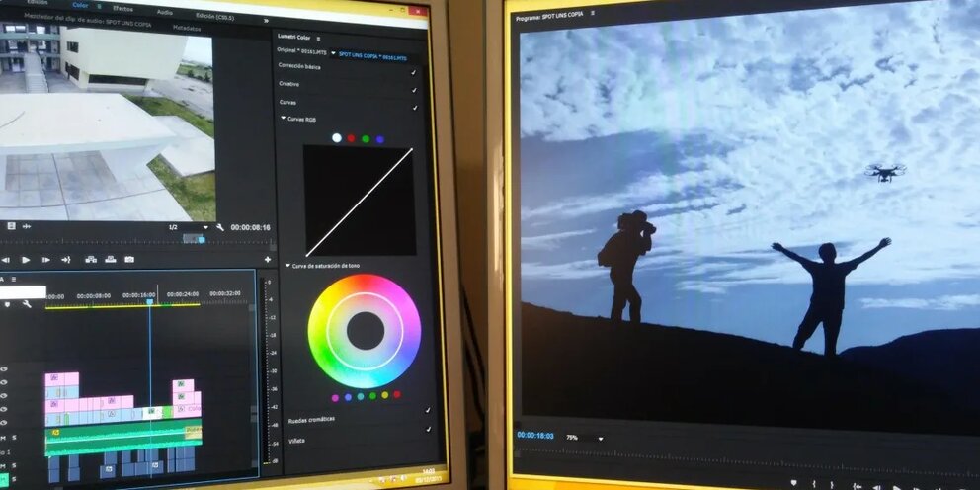Select the blue curve channel dot above graph

coord(380,139)
